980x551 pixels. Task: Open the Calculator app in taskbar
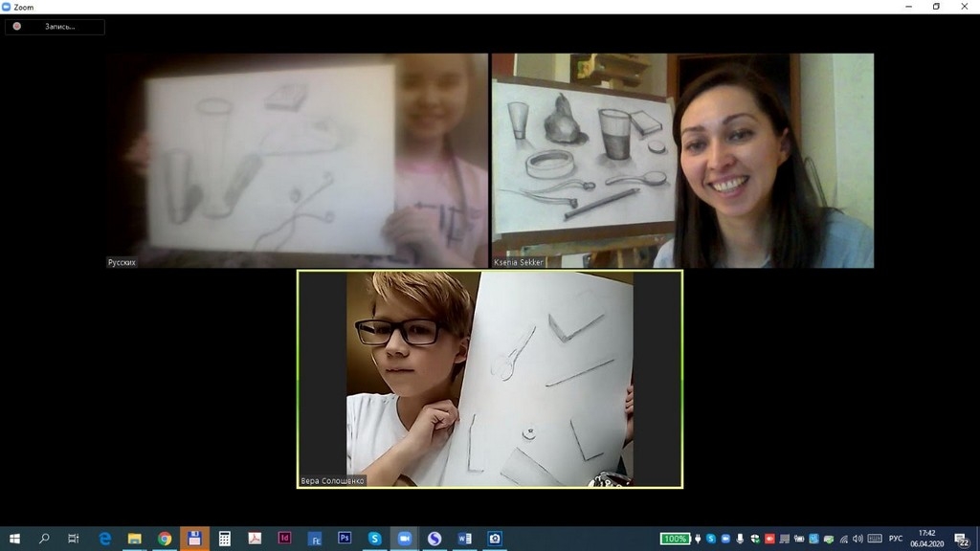pos(224,539)
